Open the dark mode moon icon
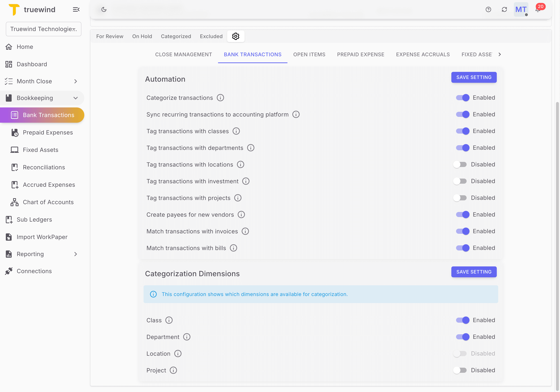Image resolution: width=560 pixels, height=392 pixels. tap(104, 9)
